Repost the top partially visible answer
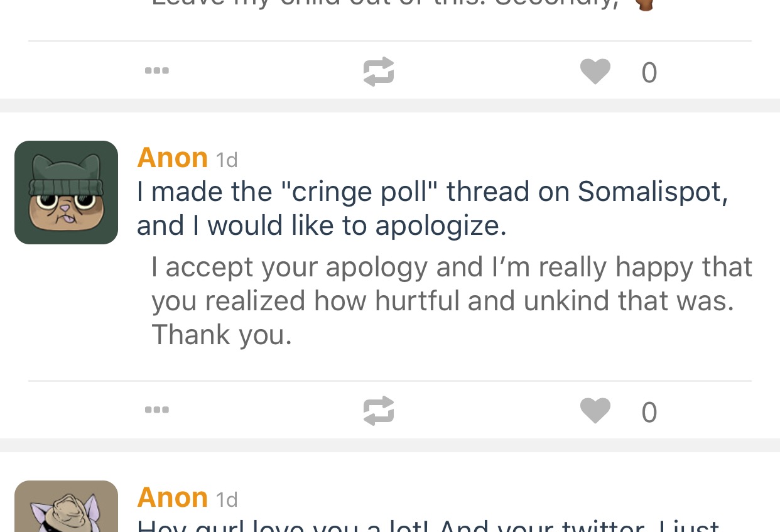Viewport: 780px width, 532px height. [379, 71]
